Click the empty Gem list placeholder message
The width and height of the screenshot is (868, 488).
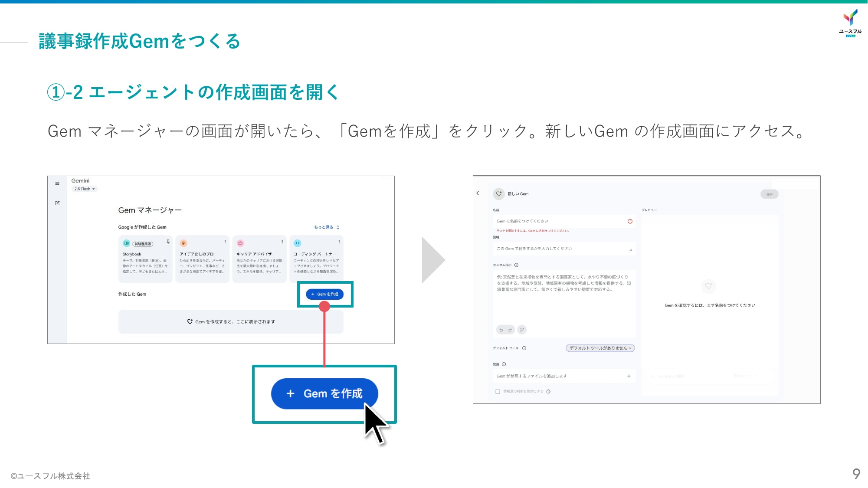pyautogui.click(x=231, y=322)
